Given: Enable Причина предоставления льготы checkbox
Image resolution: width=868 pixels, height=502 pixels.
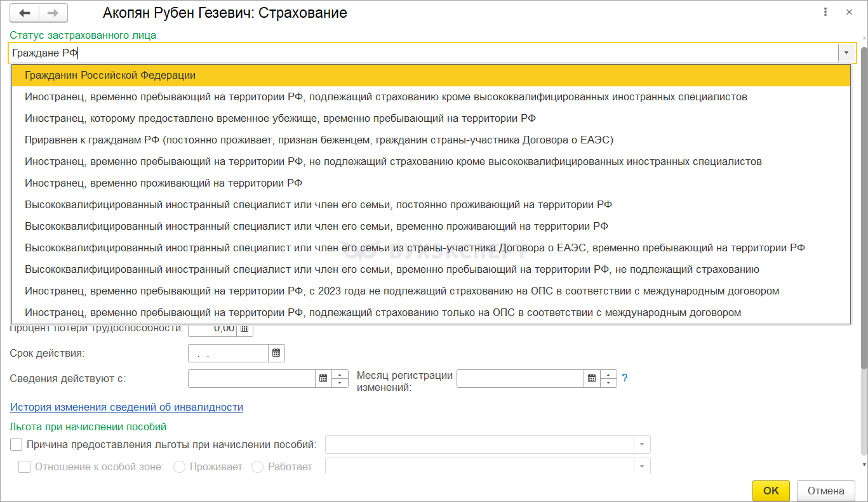Looking at the screenshot, I should [x=17, y=444].
